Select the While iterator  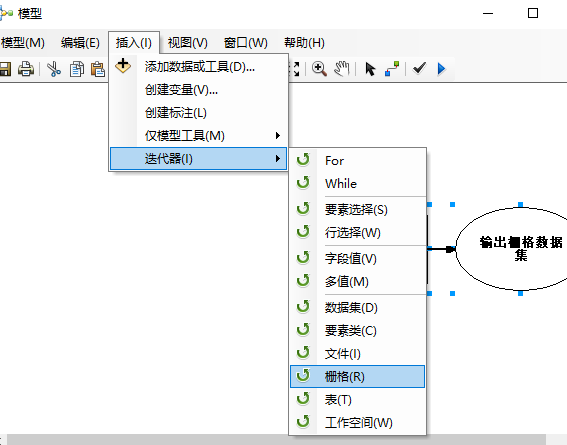tap(357, 184)
